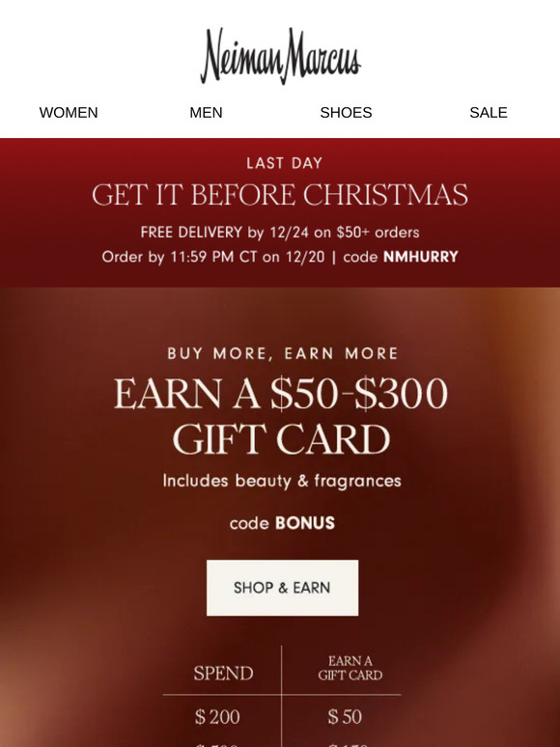Click the Earn a Gift Card column header
The height and width of the screenshot is (747, 560).
350,668
